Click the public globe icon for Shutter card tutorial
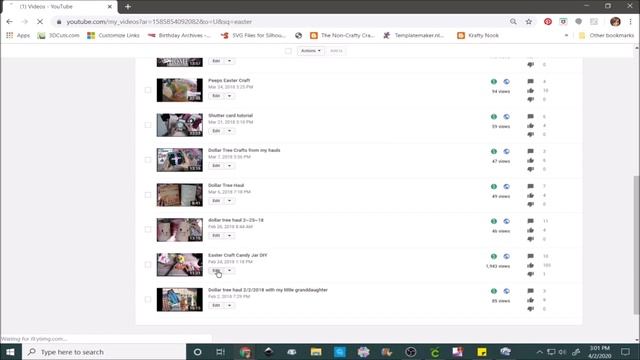 pyautogui.click(x=507, y=117)
